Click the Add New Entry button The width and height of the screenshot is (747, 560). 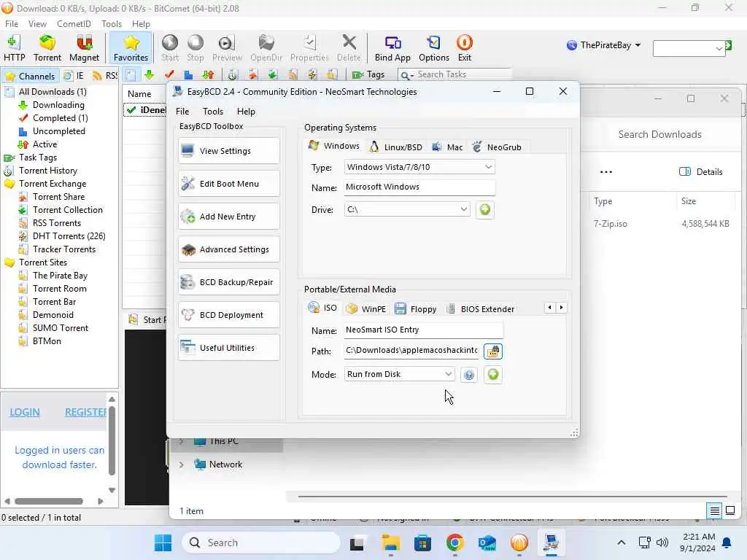228,217
